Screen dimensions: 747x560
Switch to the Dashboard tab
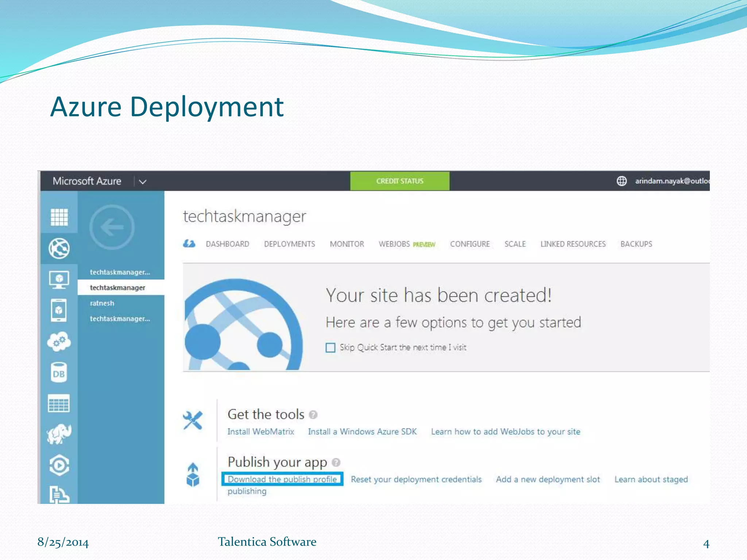(x=228, y=244)
